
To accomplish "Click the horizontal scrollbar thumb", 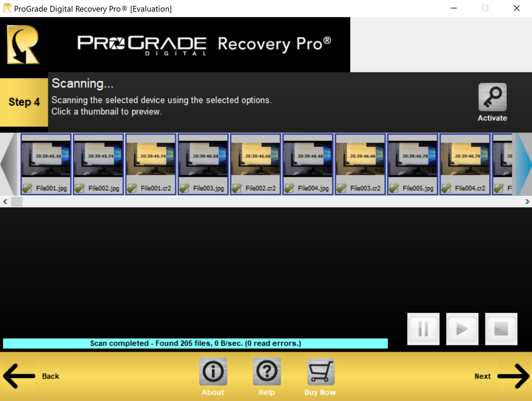I will click(x=17, y=201).
